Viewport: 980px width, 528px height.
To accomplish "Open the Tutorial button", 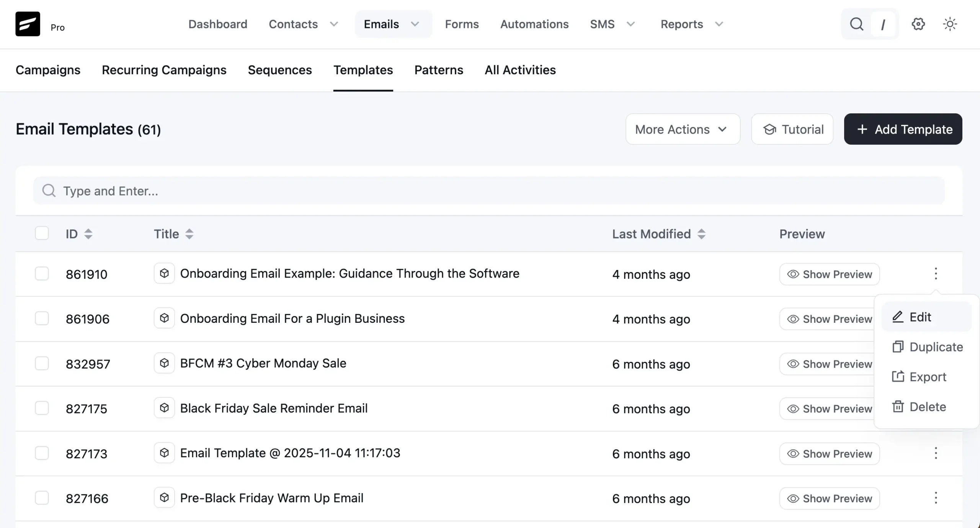I will [792, 129].
